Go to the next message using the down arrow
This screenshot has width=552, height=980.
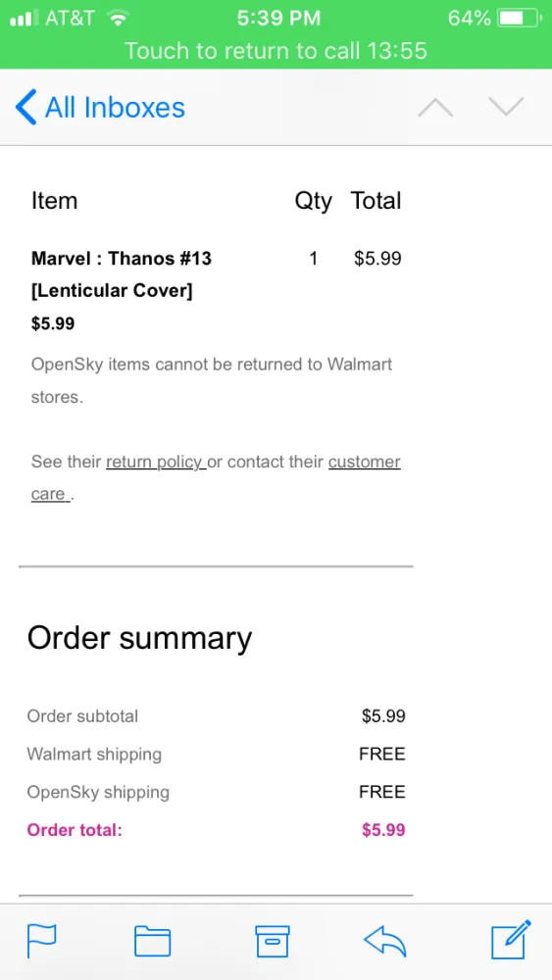coord(506,108)
